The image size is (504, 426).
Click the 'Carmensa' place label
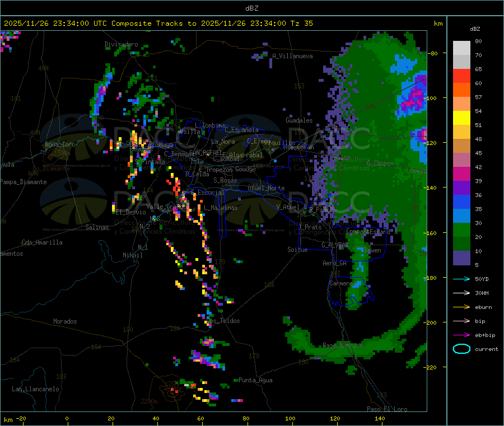tap(343, 283)
